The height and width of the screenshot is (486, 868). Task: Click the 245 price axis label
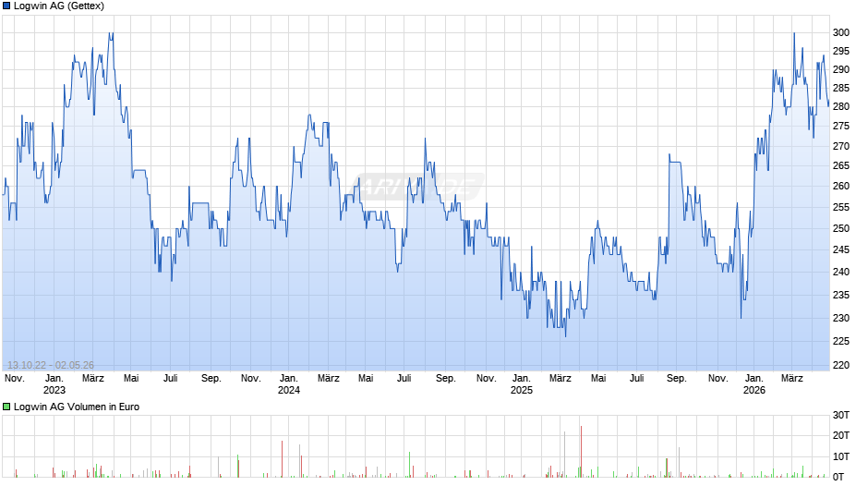tap(841, 250)
